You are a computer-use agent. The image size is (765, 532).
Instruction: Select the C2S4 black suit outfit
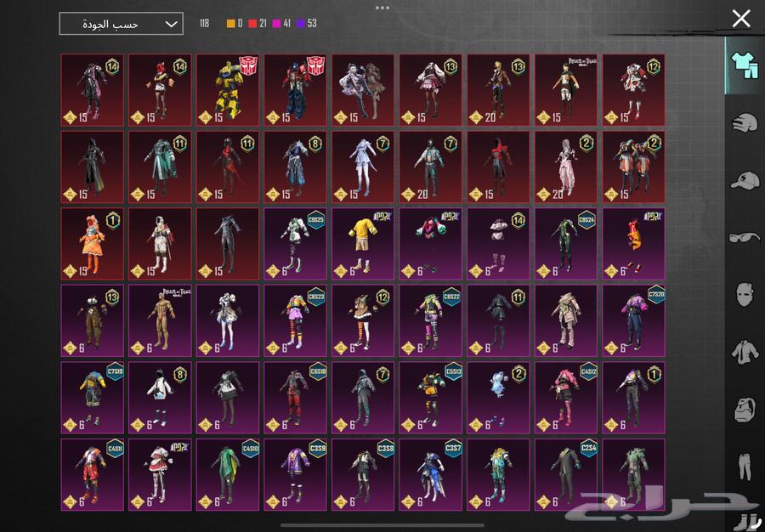566,474
